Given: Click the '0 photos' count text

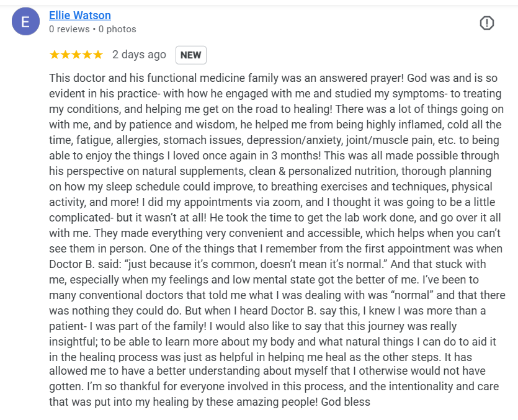Looking at the screenshot, I should click(x=117, y=29).
